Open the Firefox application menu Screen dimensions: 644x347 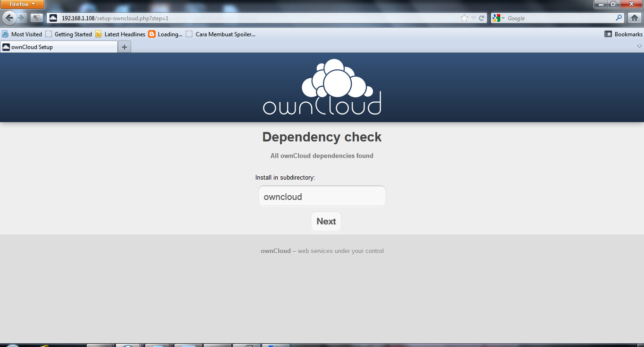(22, 4)
